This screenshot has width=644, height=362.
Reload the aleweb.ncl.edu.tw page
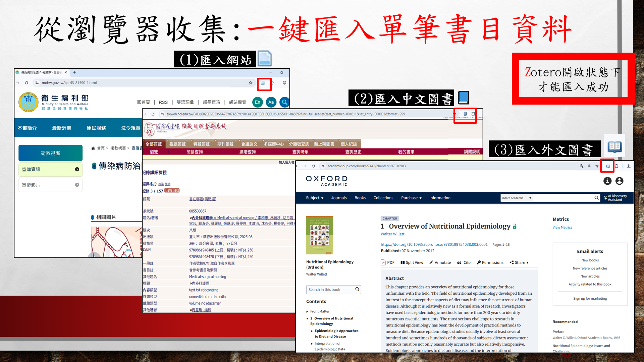tap(153, 114)
